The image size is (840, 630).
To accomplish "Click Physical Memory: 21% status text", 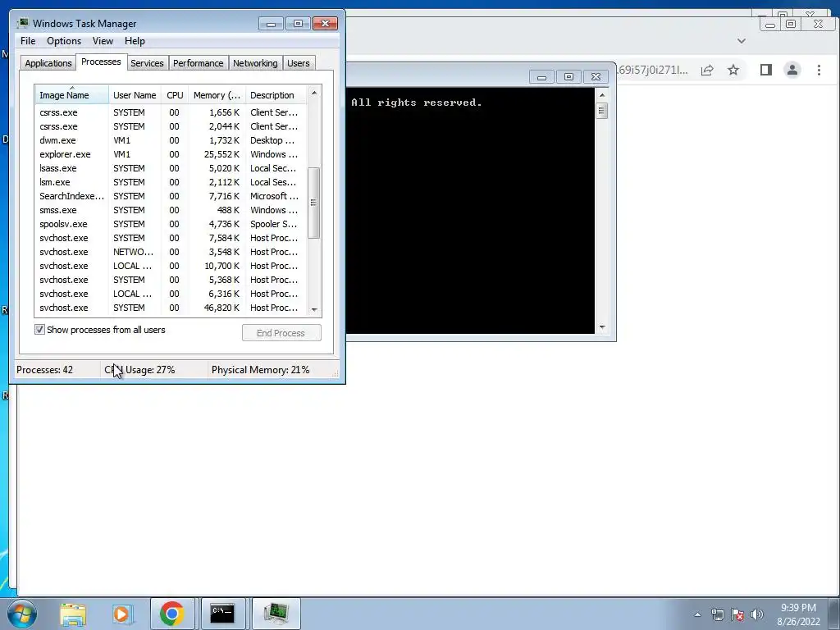I will pos(260,370).
